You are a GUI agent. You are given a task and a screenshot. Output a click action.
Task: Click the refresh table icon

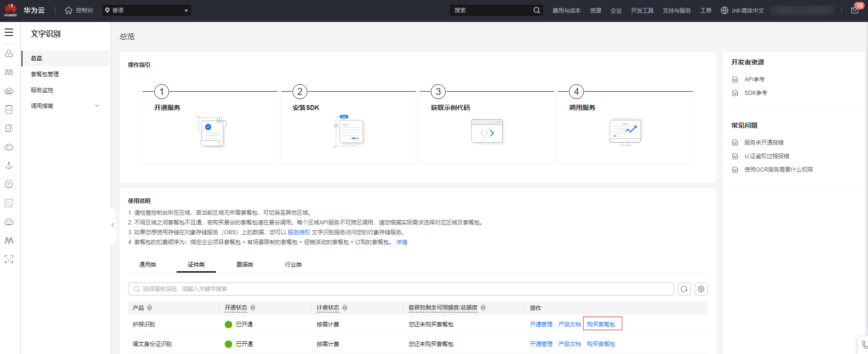coord(684,289)
